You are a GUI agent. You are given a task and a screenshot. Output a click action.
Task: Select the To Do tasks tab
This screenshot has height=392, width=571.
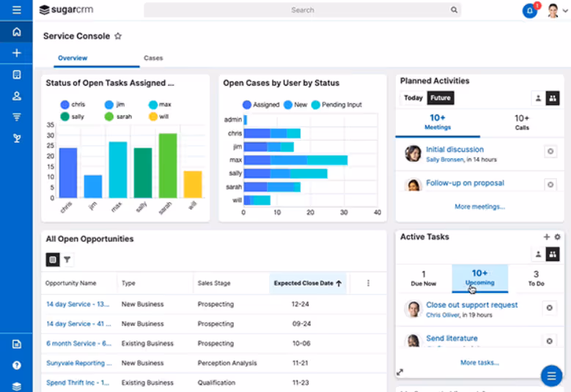(x=536, y=278)
